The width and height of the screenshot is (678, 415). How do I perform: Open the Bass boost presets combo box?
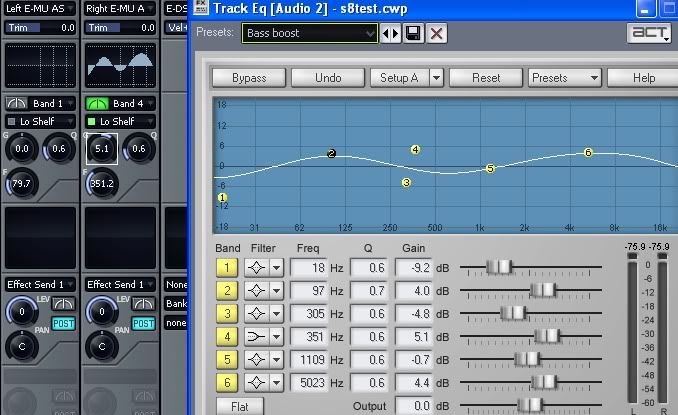[x=309, y=33]
